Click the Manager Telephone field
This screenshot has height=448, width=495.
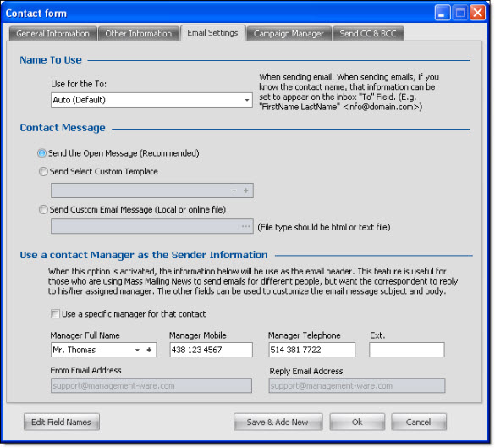312,350
